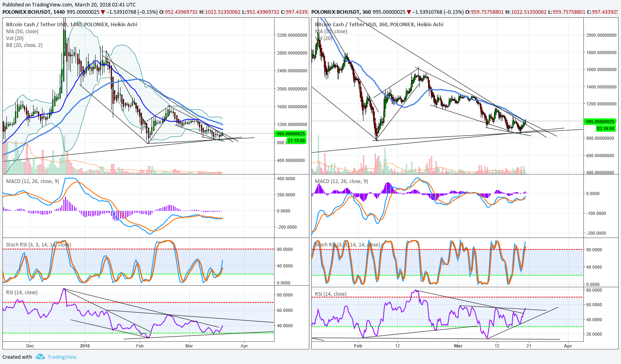Image resolution: width=621 pixels, height=364 pixels.
Task: Click Stoch RSI label in right pane
Action: point(347,244)
